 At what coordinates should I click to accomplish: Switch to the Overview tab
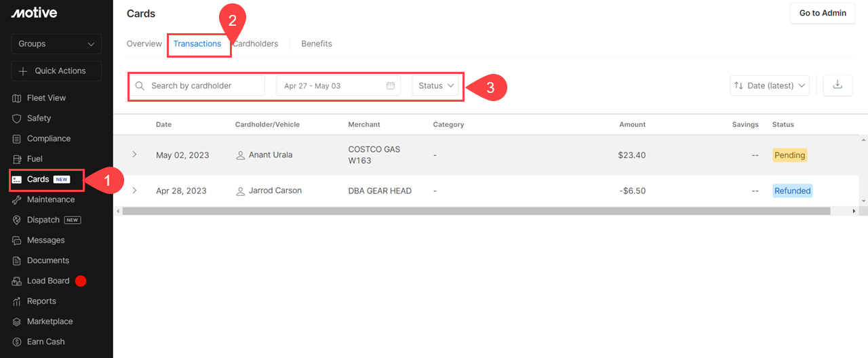tap(144, 44)
